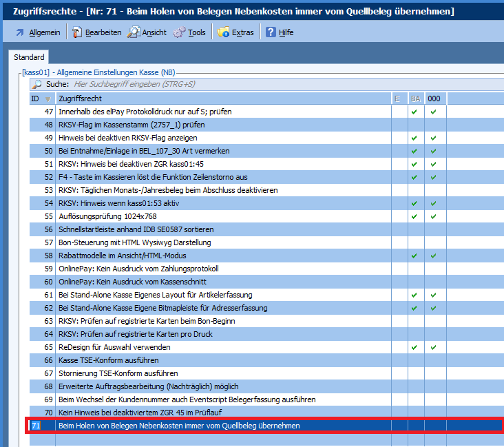The width and height of the screenshot is (504, 447).
Task: Click the 000 column header
Action: [434, 98]
